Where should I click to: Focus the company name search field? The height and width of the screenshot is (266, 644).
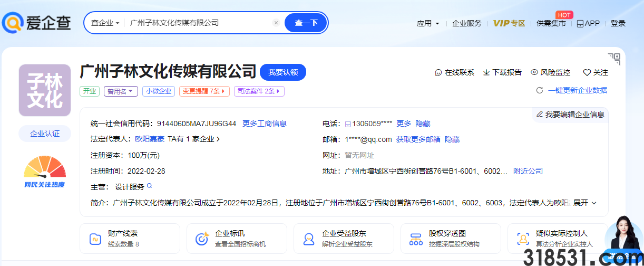coord(199,23)
